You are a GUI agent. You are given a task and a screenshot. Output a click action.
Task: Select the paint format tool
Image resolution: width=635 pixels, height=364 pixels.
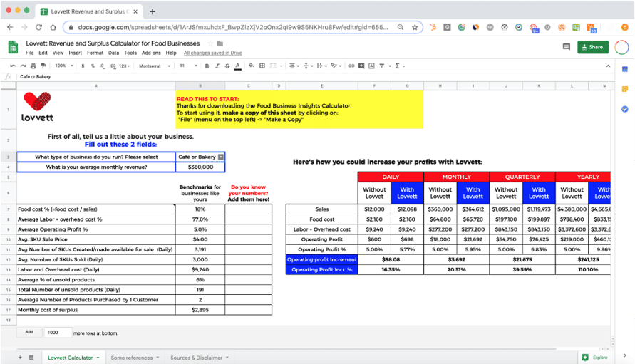click(x=42, y=66)
